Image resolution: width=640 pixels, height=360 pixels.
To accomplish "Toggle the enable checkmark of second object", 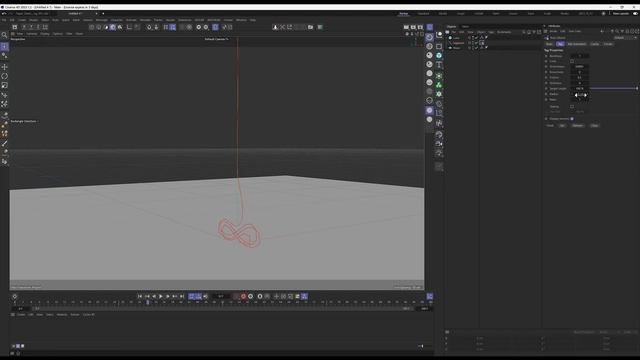I will [476, 42].
